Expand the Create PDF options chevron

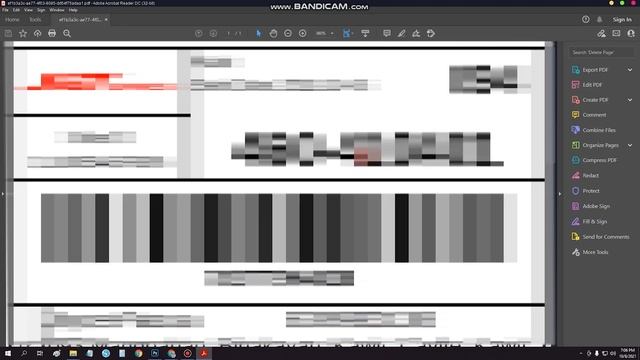tap(630, 100)
